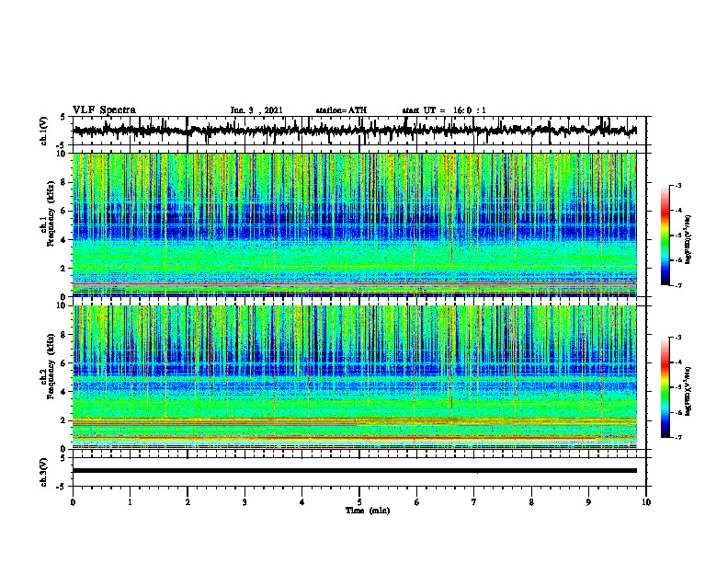
Task: Click the '-7' label on ch.2 color scale
Action: click(678, 437)
